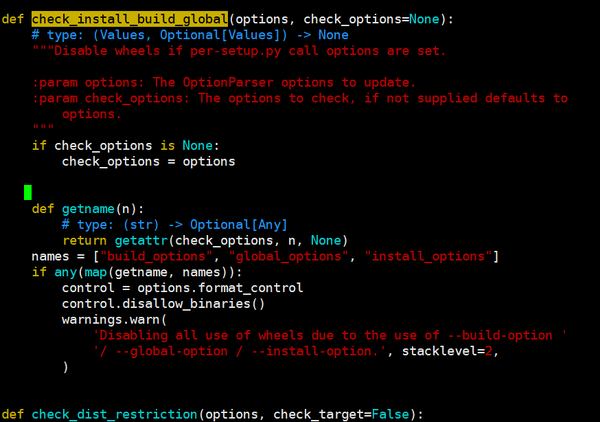Click the highlighted check_install_build_global function name
This screenshot has height=422, width=600.
click(x=130, y=19)
